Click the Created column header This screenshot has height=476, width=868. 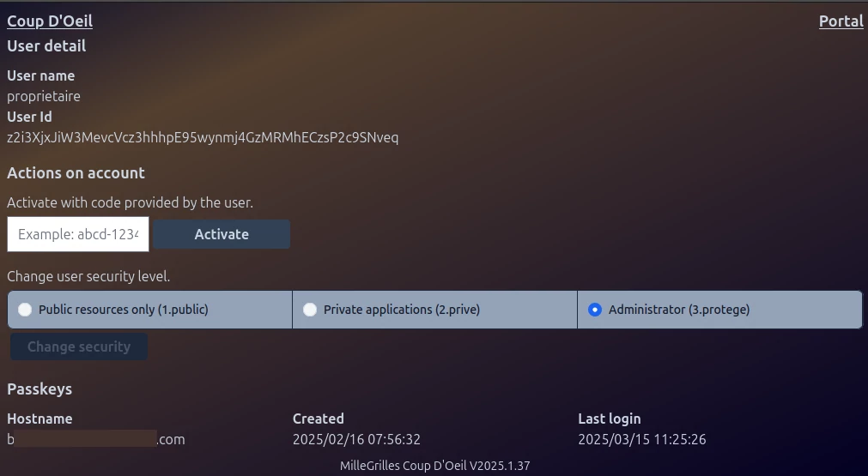318,419
